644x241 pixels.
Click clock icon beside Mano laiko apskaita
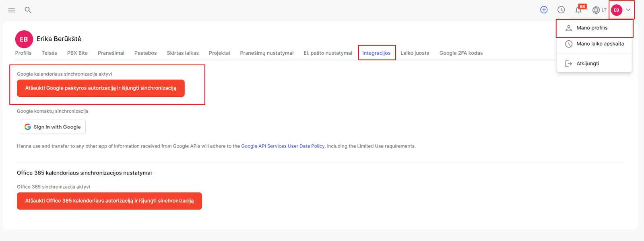click(x=569, y=44)
